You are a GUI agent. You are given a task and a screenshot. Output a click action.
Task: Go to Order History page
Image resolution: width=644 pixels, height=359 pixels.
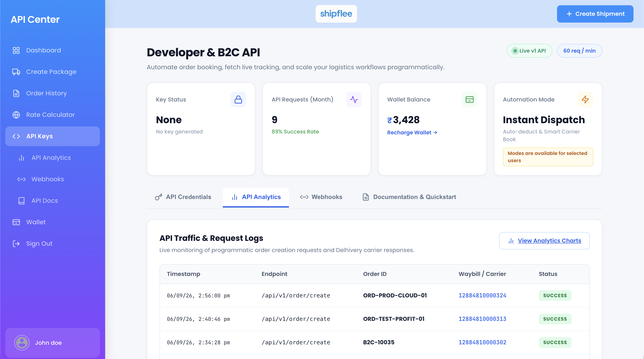(x=53, y=93)
